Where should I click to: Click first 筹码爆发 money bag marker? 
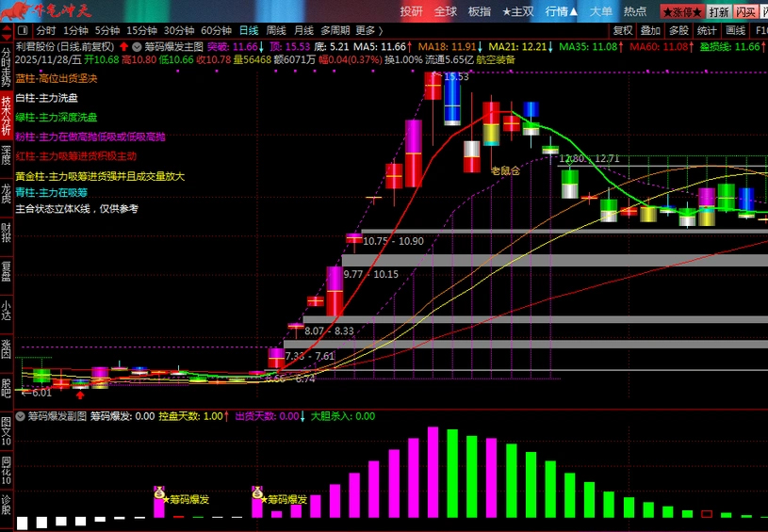159,493
